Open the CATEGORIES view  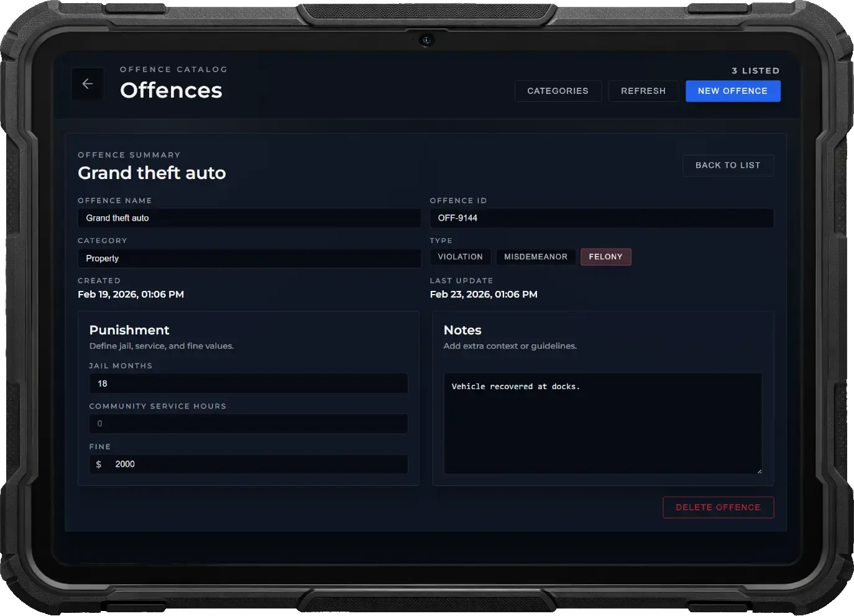coord(558,91)
